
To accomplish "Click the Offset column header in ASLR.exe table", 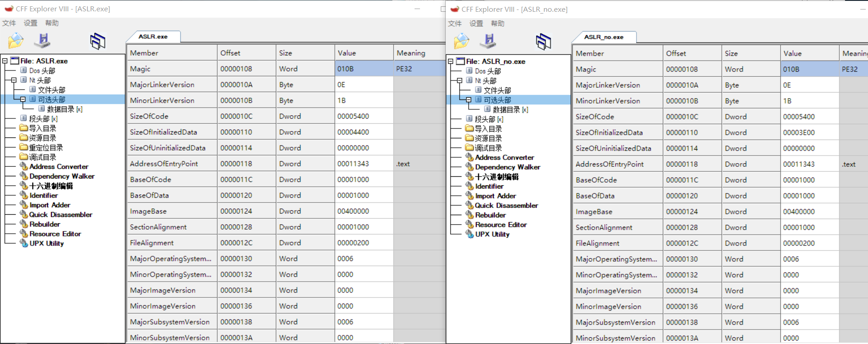I will 246,53.
